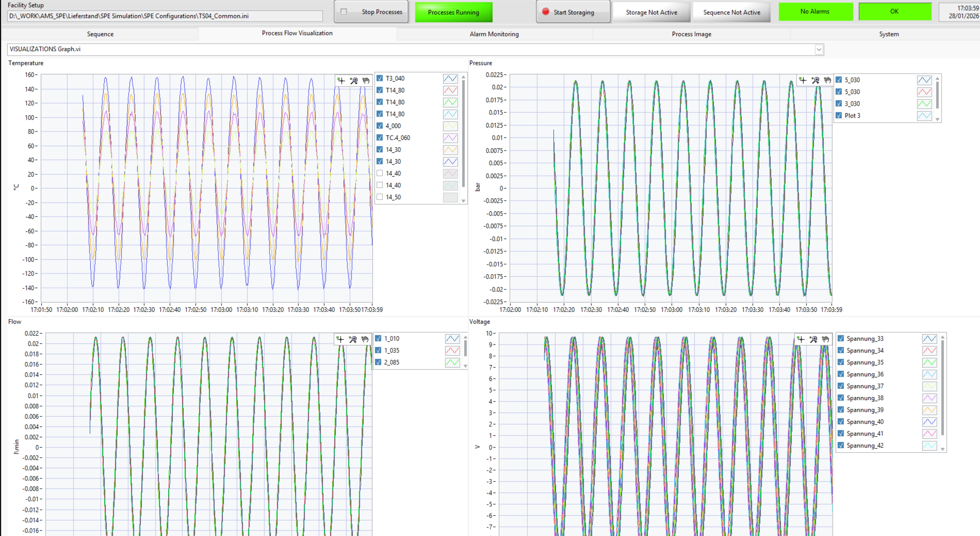Activate the Temperature graph zoom tool
This screenshot has width=980, height=536.
[354, 81]
